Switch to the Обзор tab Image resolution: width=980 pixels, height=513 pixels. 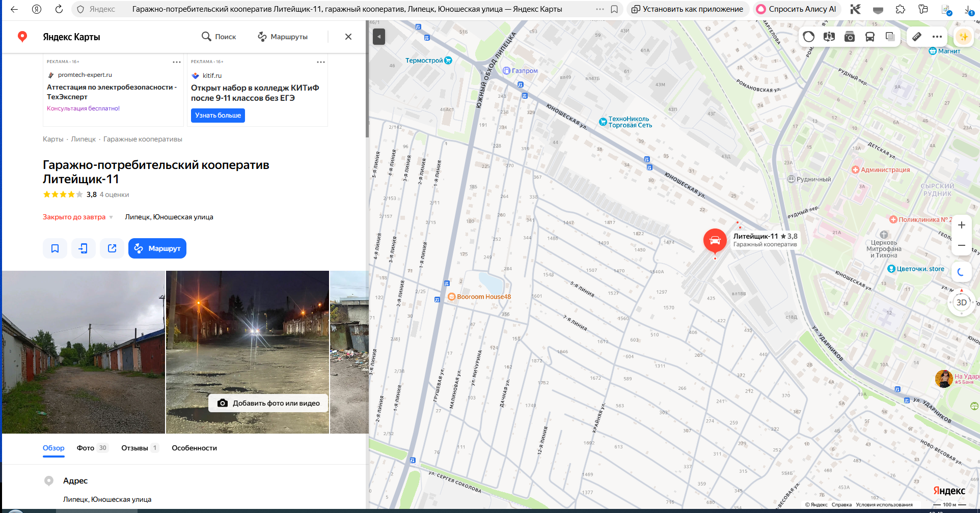[x=53, y=448]
